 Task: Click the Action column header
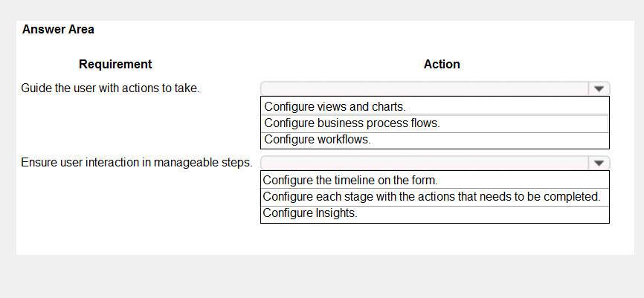tap(442, 65)
